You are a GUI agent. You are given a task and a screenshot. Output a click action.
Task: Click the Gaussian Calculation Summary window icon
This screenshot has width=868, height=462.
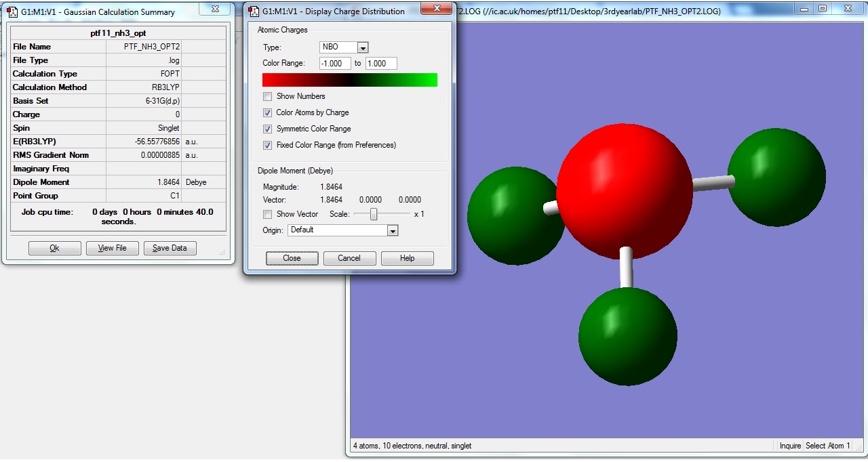point(12,12)
